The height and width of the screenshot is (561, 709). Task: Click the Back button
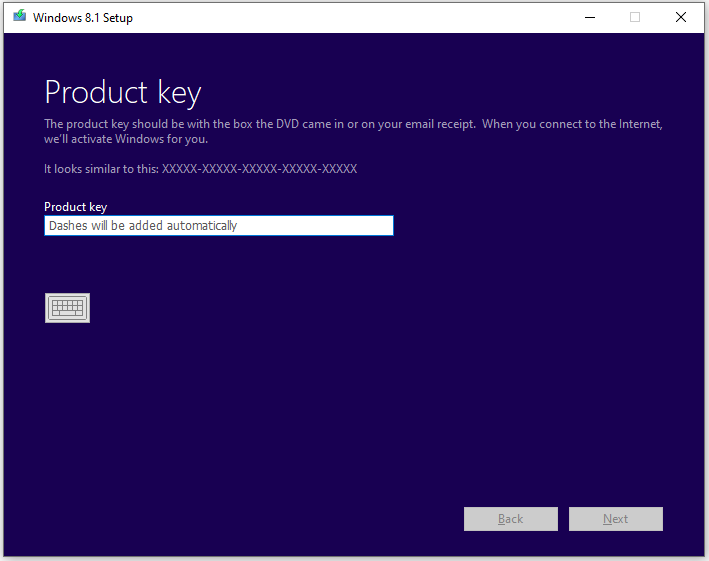(x=510, y=519)
